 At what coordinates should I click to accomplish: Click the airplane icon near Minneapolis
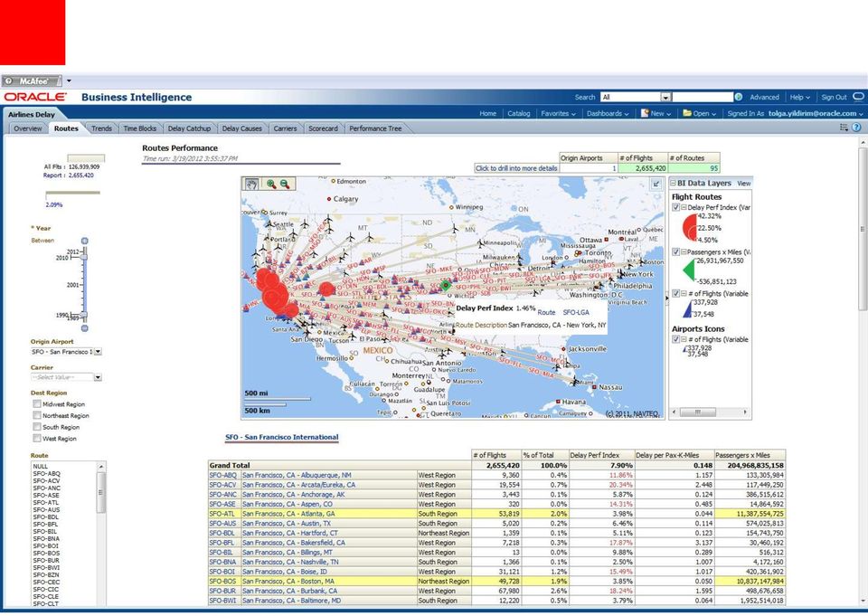click(x=480, y=243)
